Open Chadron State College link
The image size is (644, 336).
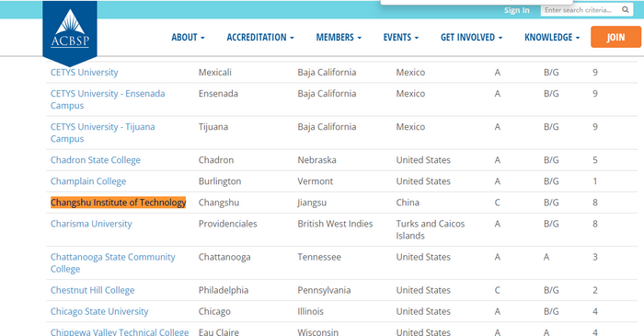click(x=96, y=160)
